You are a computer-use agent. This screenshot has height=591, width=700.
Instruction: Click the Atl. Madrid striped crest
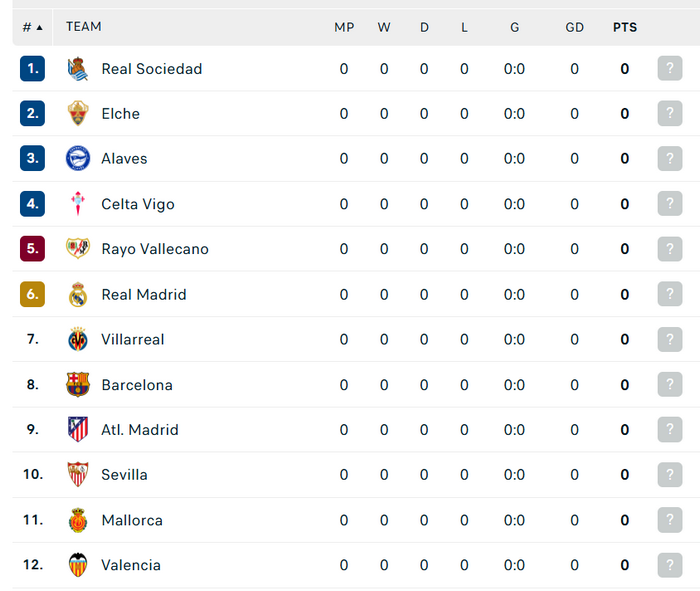coord(78,429)
